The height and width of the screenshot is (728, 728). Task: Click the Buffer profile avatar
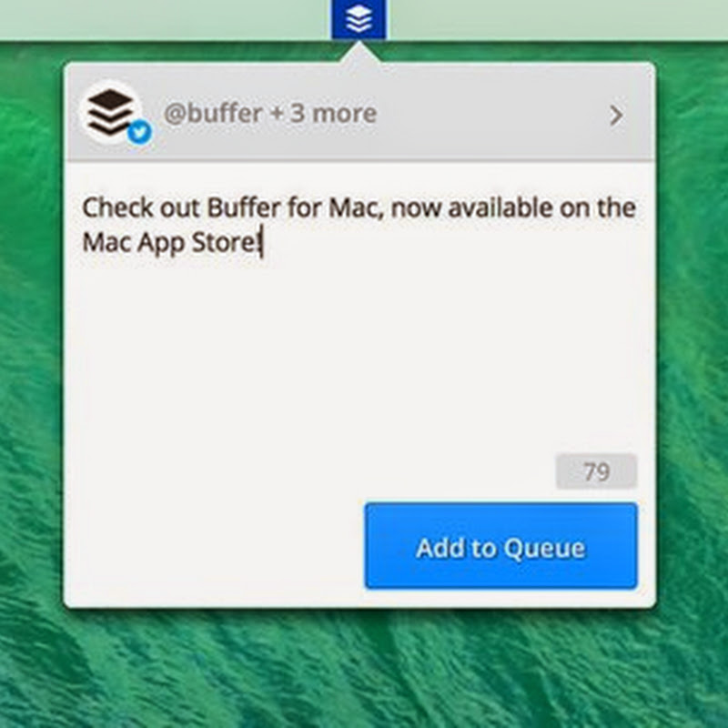(110, 113)
